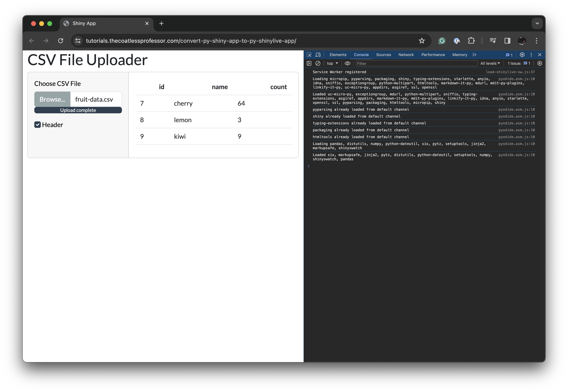Switch to the Sources tab
This screenshot has width=568, height=392.
point(383,55)
